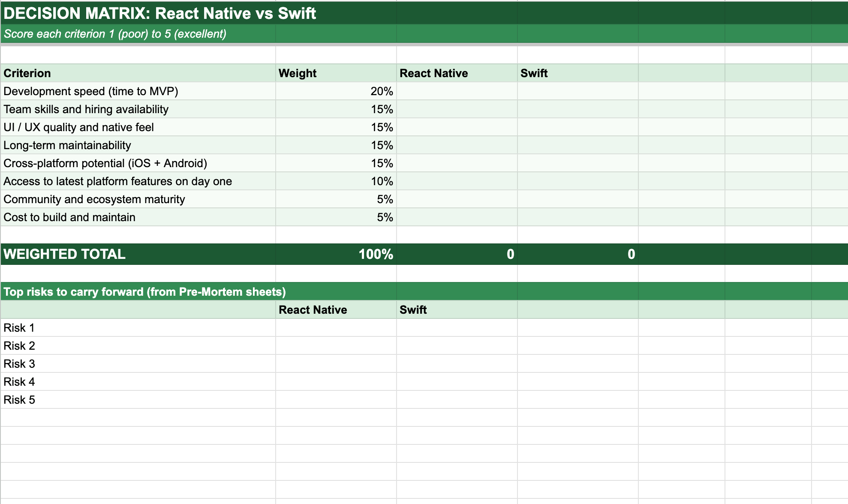The height and width of the screenshot is (504, 848).
Task: Click the 15% weight for Team skills
Action: click(336, 109)
